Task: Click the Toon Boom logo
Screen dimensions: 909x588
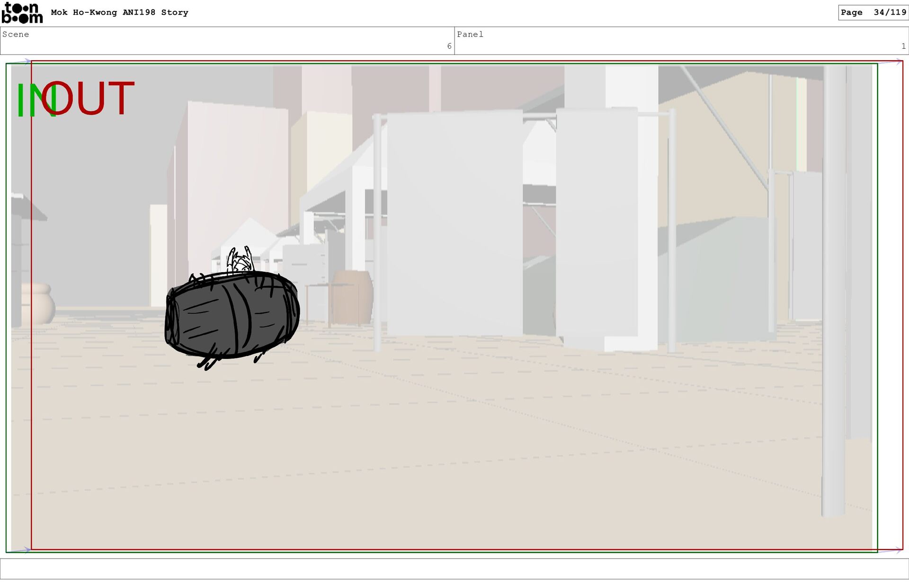Action: tap(22, 13)
